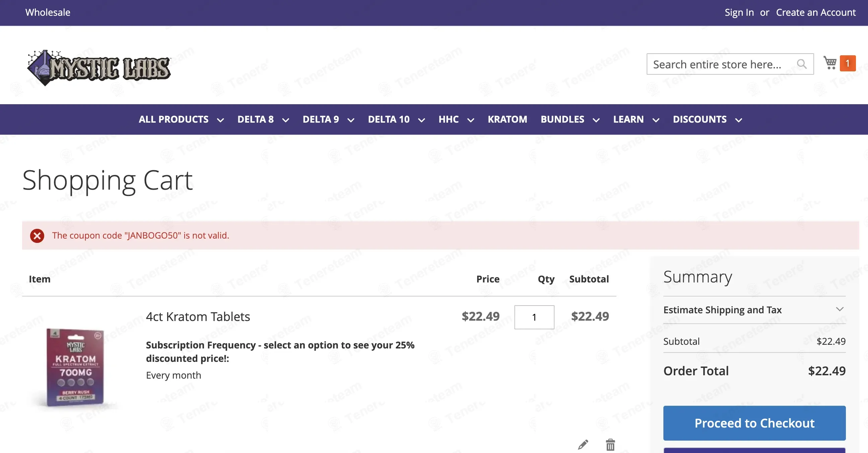868x453 pixels.
Task: Open the DELTA 9 menu
Action: coord(321,119)
